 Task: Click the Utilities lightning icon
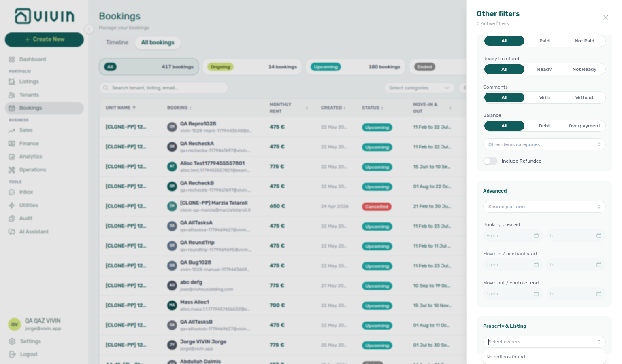[x=12, y=205]
